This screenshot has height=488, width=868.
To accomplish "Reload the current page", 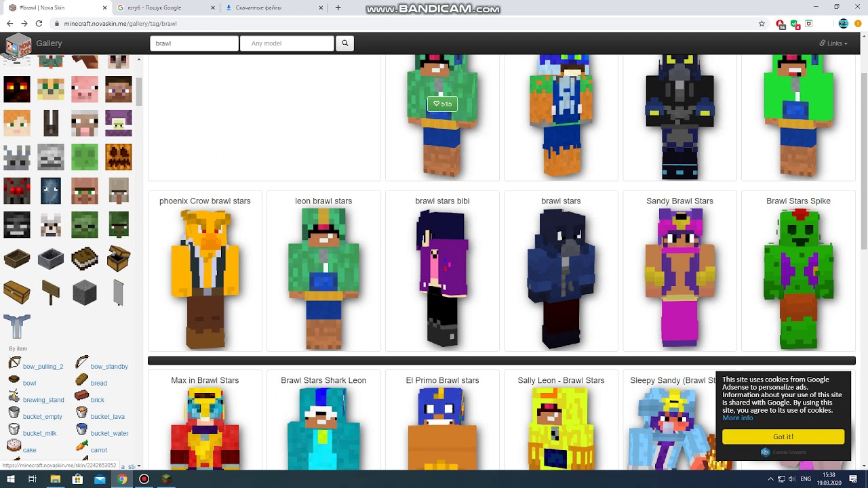I will [39, 24].
